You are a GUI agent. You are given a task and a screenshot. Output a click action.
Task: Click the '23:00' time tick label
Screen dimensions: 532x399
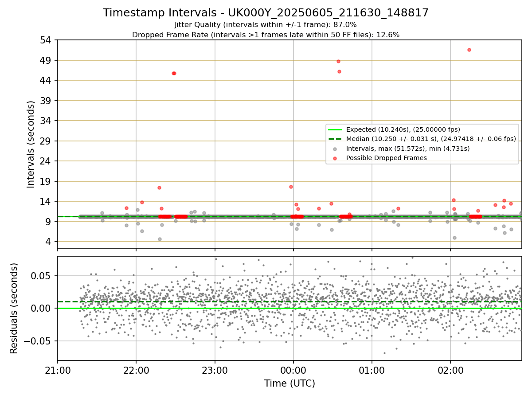pyautogui.click(x=215, y=370)
